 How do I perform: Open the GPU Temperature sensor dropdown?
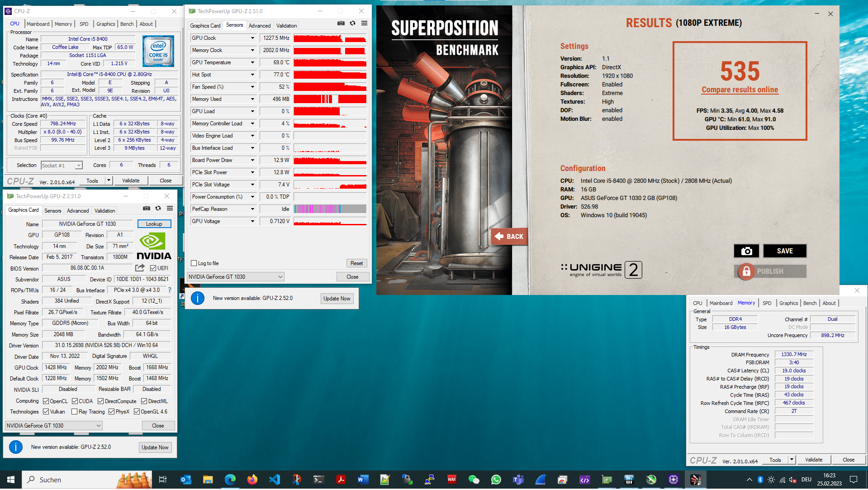pos(252,62)
